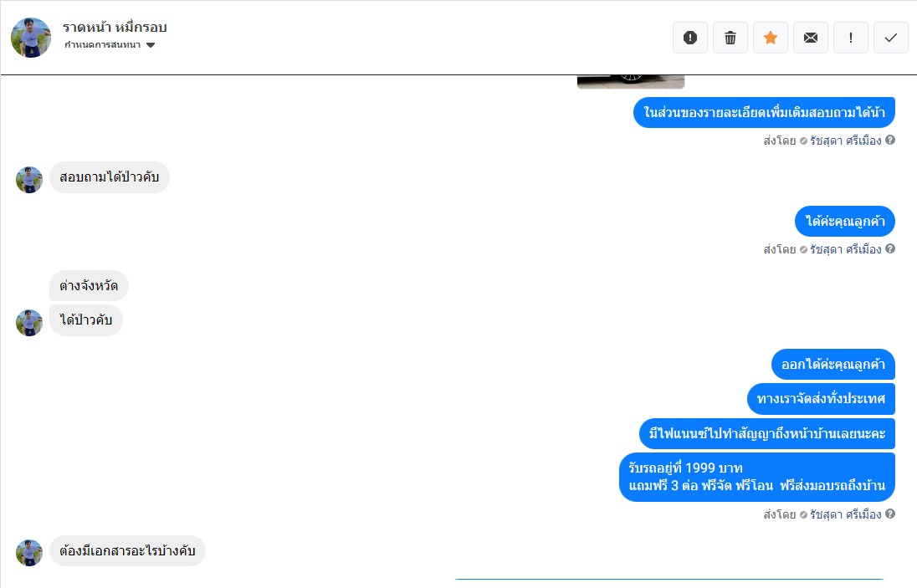Image resolution: width=917 pixels, height=588 pixels.
Task: Delete conversation with trash icon
Action: pos(730,38)
